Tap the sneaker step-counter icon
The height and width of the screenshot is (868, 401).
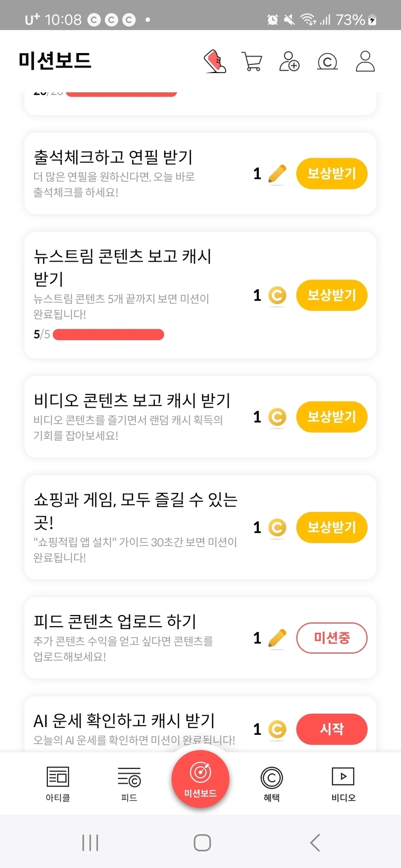pos(215,61)
